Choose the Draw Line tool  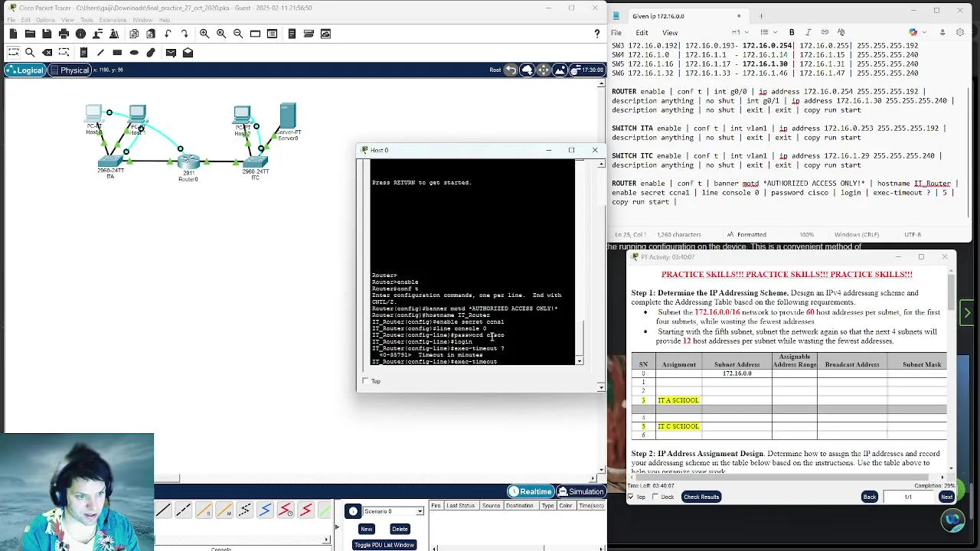coord(100,53)
